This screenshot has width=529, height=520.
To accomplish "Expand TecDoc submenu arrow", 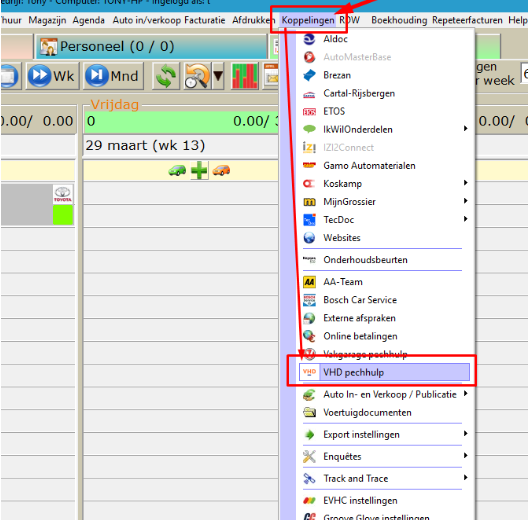I will tap(466, 219).
